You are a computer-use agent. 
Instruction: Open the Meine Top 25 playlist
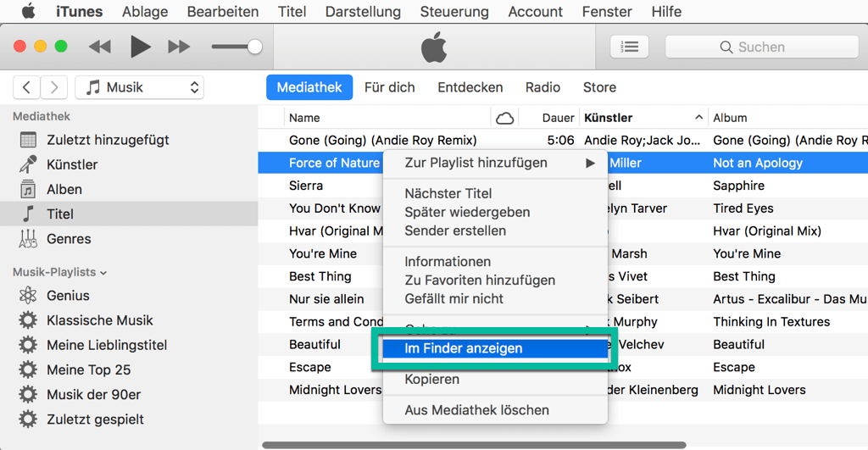129,369
